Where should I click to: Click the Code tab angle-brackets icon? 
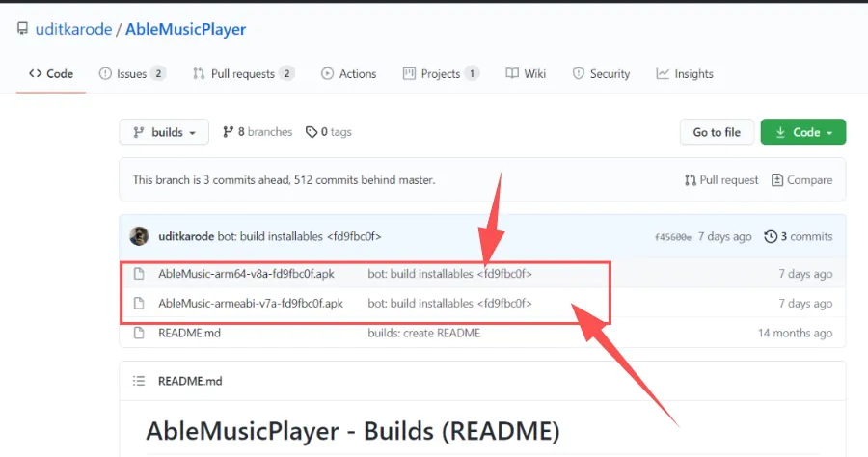pyautogui.click(x=36, y=73)
